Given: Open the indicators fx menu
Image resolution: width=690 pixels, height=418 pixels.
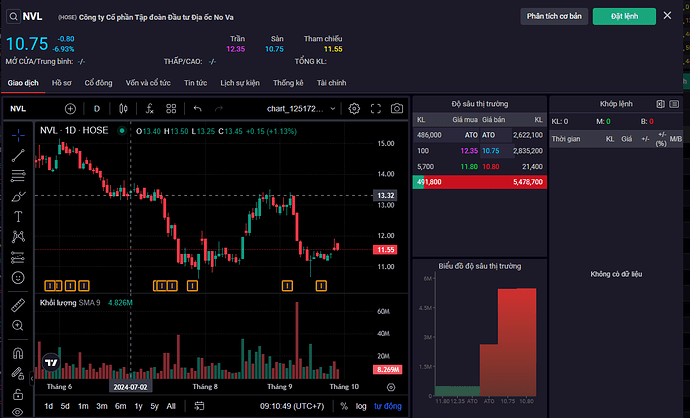Looking at the screenshot, I should click(150, 109).
